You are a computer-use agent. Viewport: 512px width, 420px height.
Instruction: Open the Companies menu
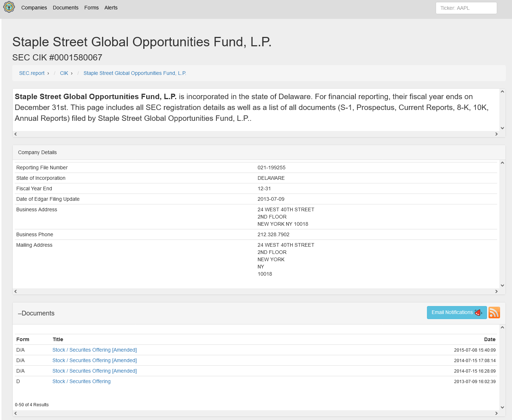point(34,8)
